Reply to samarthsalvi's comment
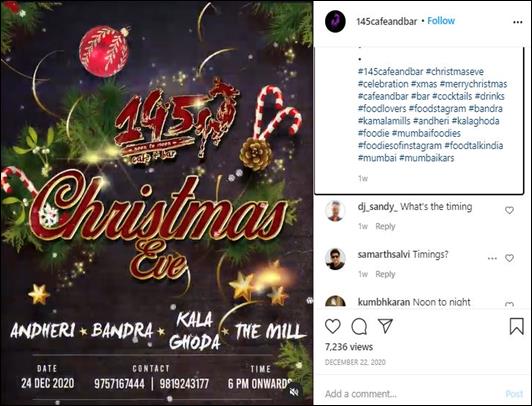Screen dimensions: 532x406 point(385,274)
